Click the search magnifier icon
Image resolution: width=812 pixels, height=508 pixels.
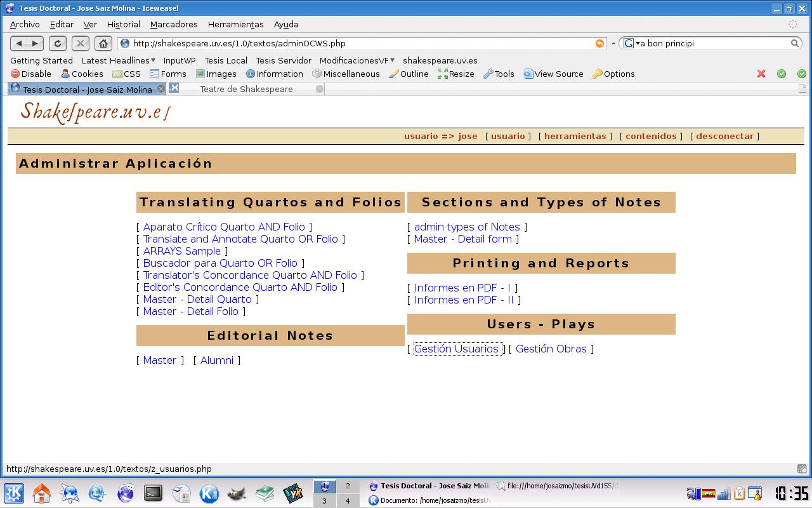794,43
